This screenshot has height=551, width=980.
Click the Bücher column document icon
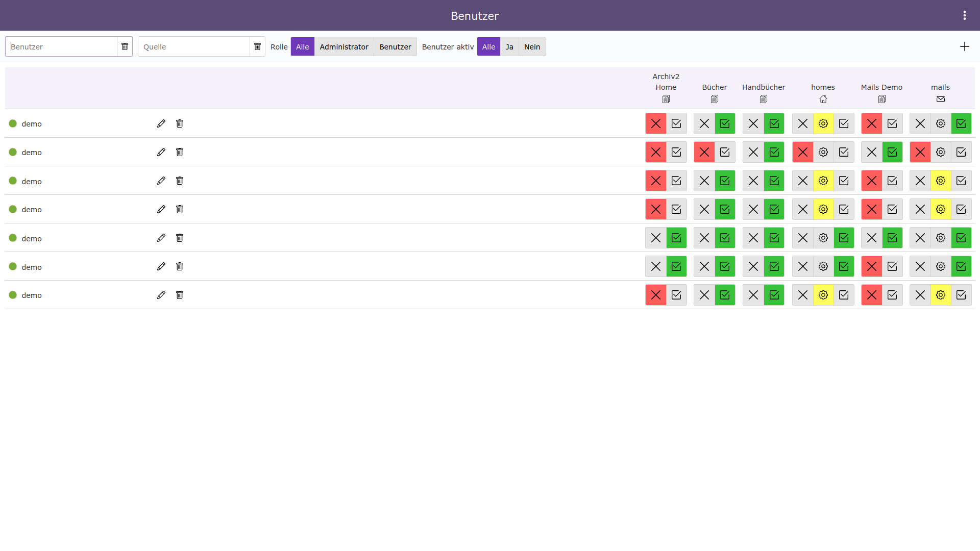tap(714, 99)
